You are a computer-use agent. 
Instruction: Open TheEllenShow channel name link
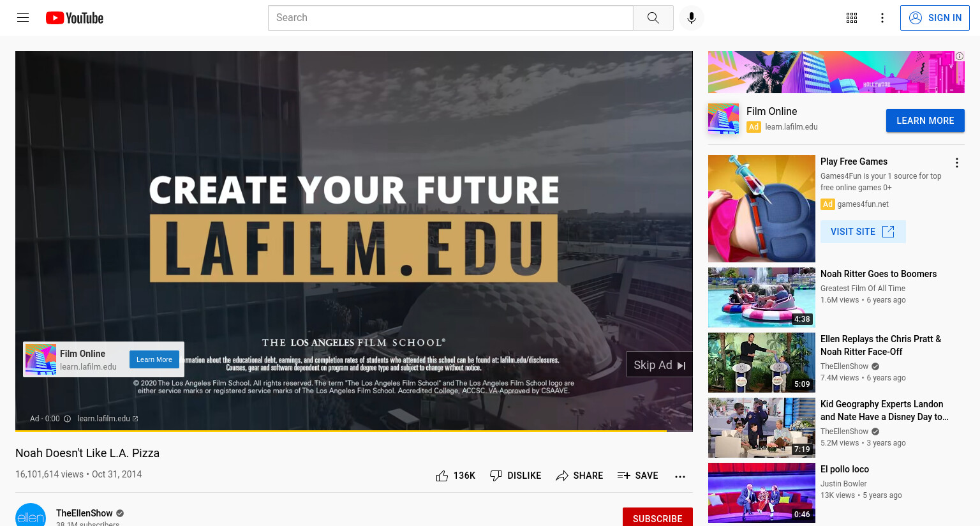[x=84, y=513]
